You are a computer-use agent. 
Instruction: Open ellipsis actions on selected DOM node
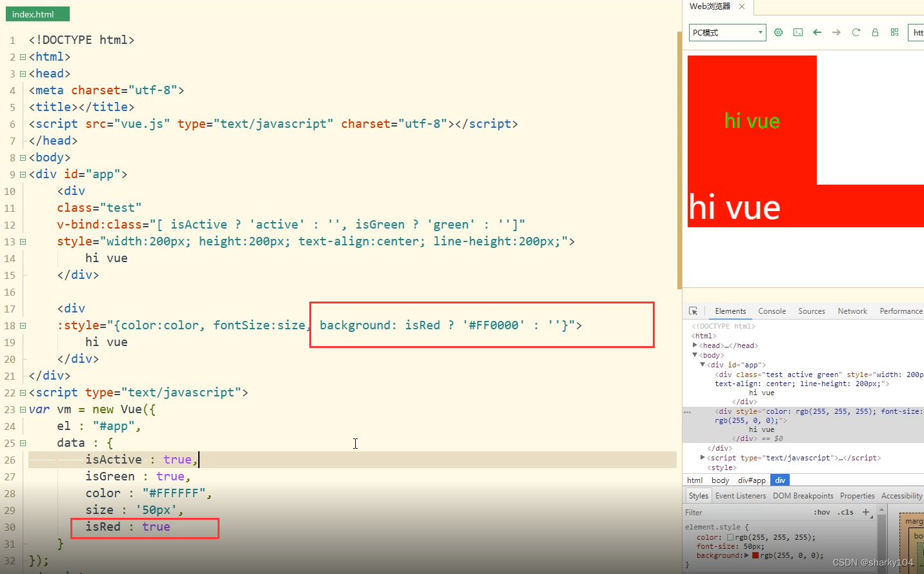pos(687,412)
